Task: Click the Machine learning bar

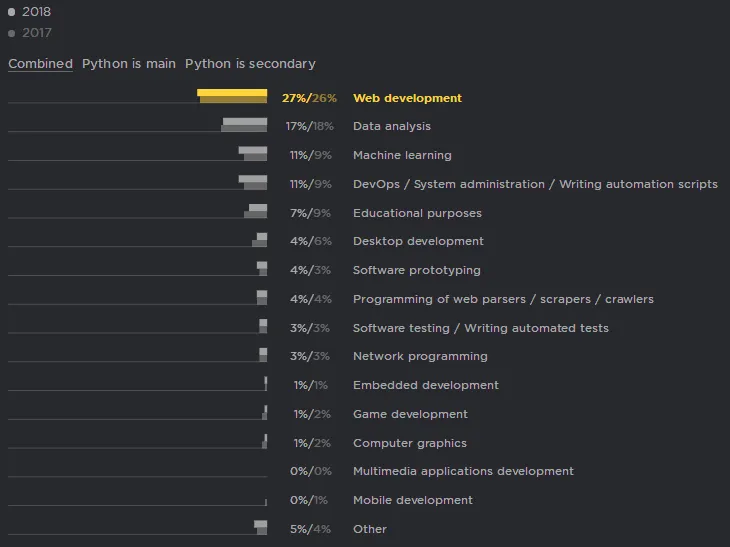Action: [x=253, y=154]
